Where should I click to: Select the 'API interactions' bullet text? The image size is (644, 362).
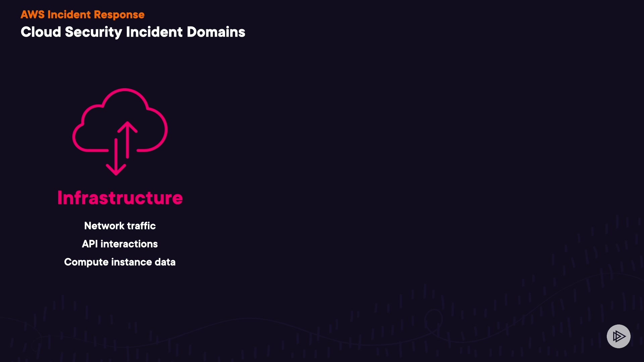click(120, 244)
